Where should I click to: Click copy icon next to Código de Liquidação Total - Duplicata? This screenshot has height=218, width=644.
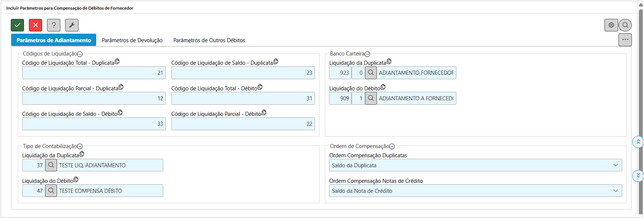(117, 61)
